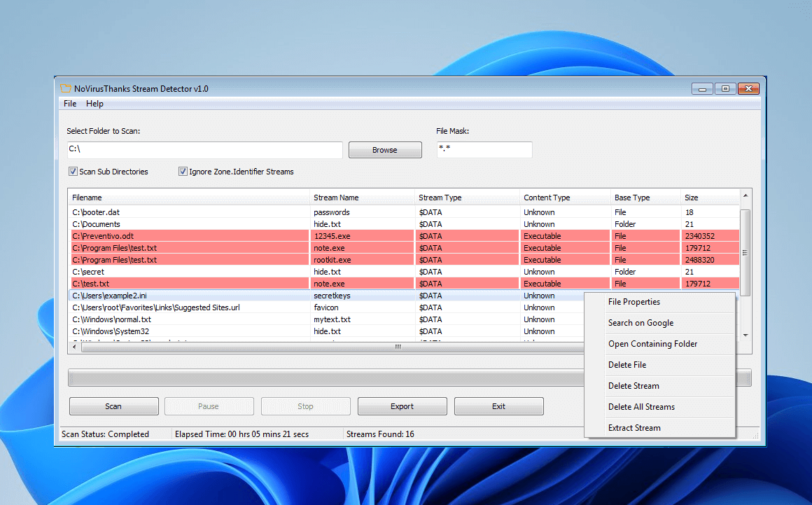Click the size value 2488320

[x=699, y=260]
